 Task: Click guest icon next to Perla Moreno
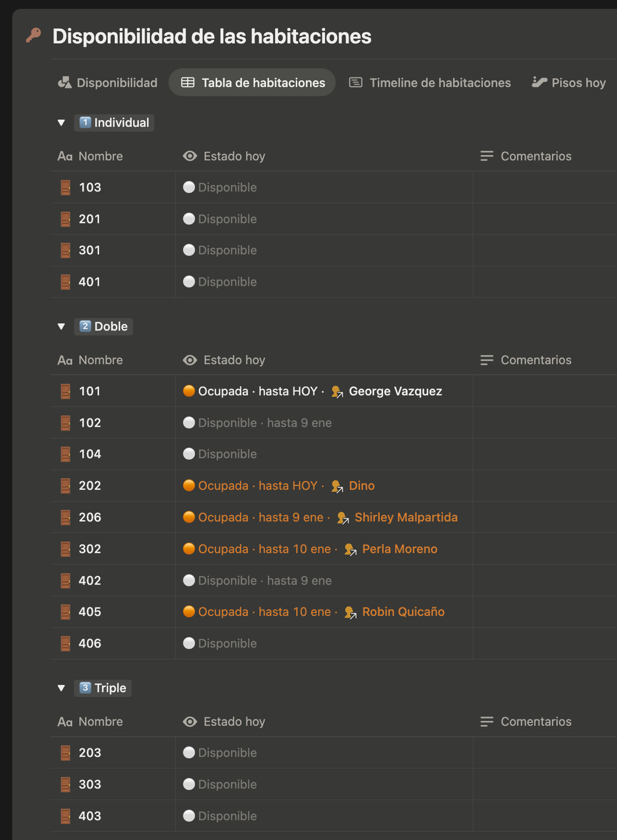tap(350, 549)
